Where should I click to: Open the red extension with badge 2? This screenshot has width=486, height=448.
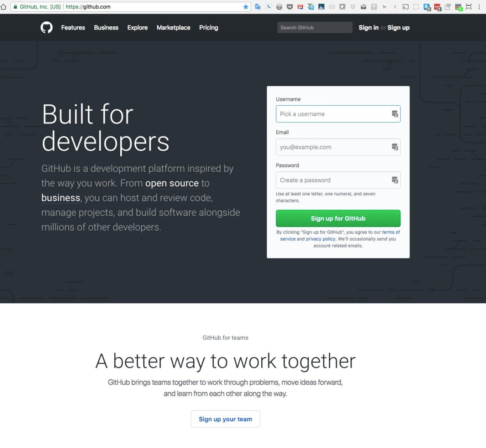[437, 7]
